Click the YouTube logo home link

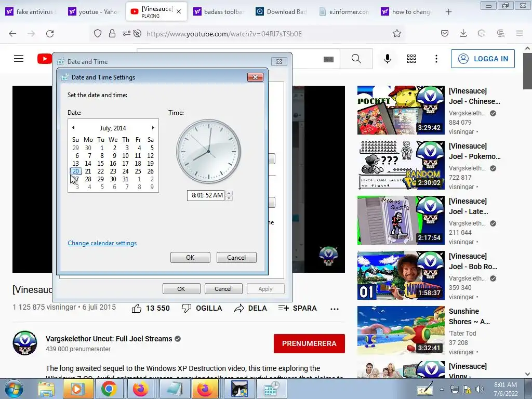click(x=45, y=59)
